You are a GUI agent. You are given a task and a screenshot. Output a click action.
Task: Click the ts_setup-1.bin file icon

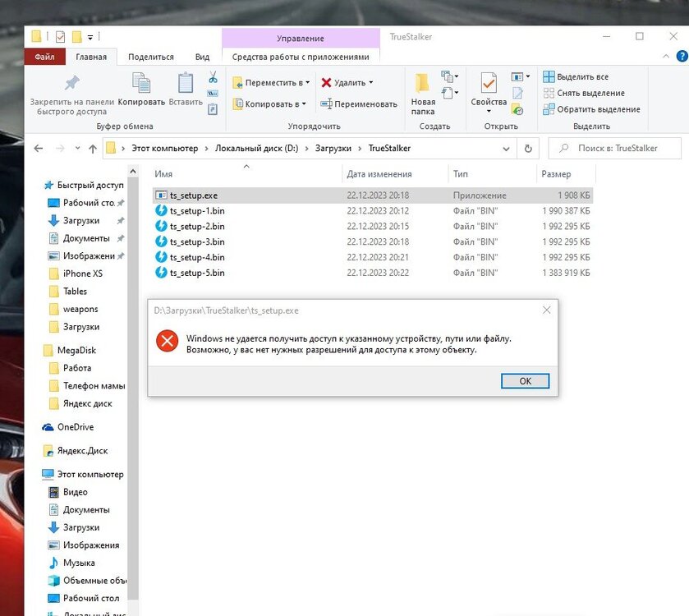pyautogui.click(x=161, y=210)
